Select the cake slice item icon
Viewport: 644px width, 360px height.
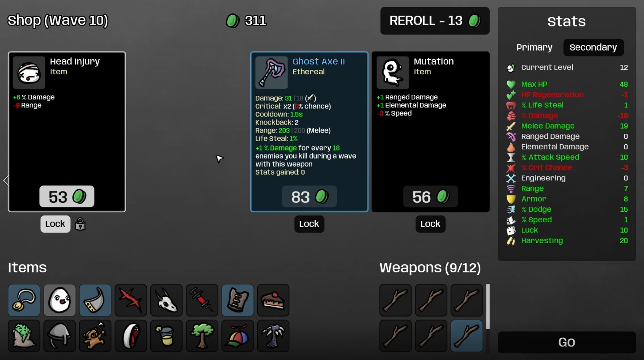(273, 300)
